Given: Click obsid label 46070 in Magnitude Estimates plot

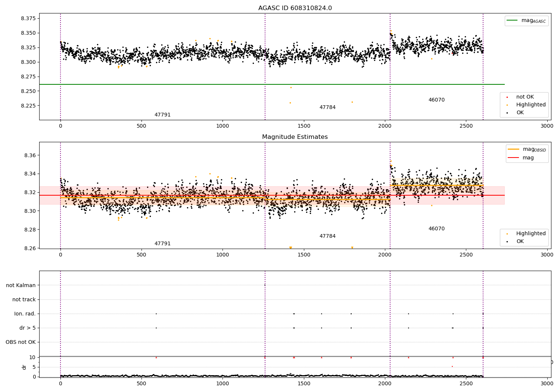Looking at the screenshot, I should (x=436, y=229).
